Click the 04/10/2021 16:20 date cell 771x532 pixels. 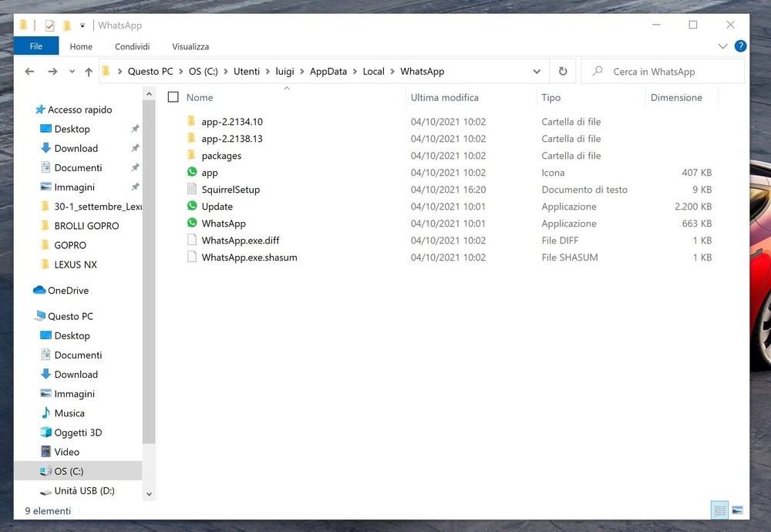point(448,190)
